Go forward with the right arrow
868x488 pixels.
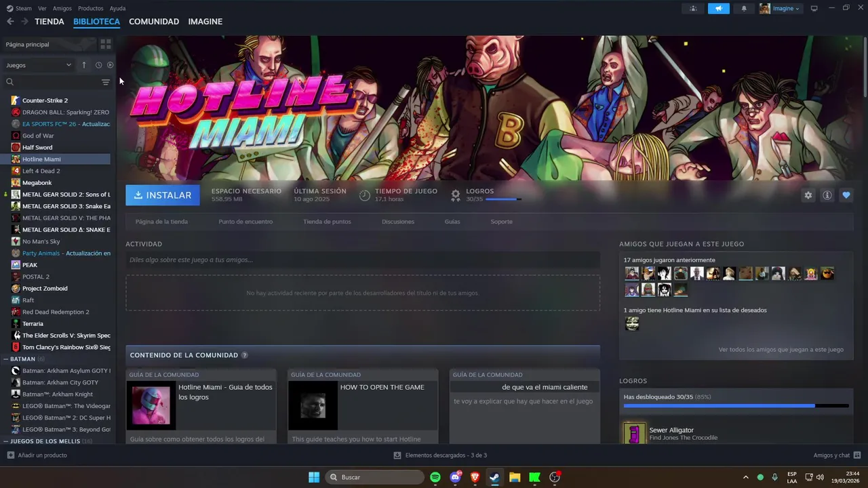point(24,22)
